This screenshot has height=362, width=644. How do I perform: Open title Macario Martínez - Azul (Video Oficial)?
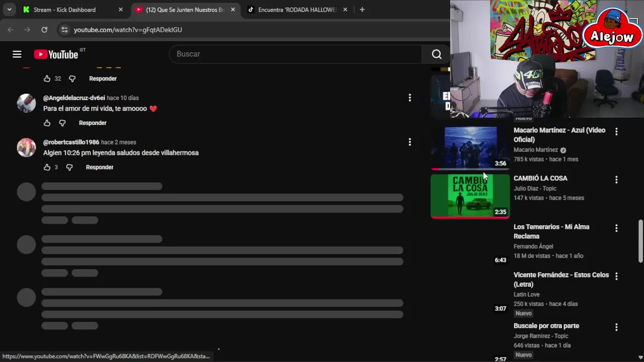click(x=559, y=135)
